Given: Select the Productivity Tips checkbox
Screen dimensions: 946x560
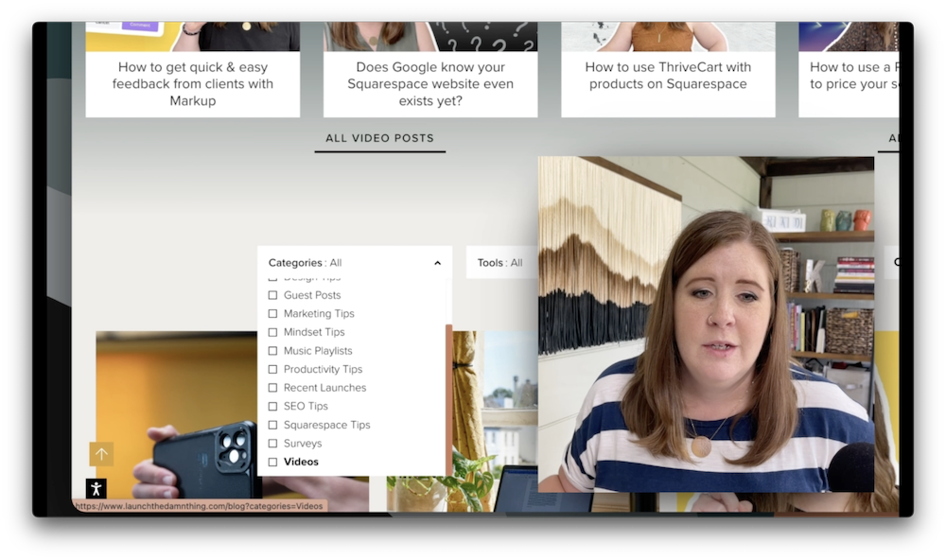Looking at the screenshot, I should coord(272,369).
